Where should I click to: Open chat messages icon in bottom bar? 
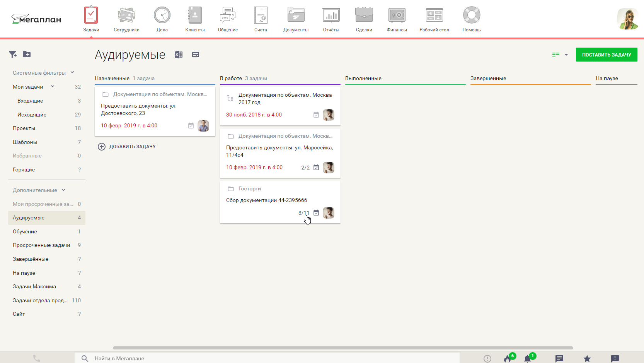pos(559,358)
